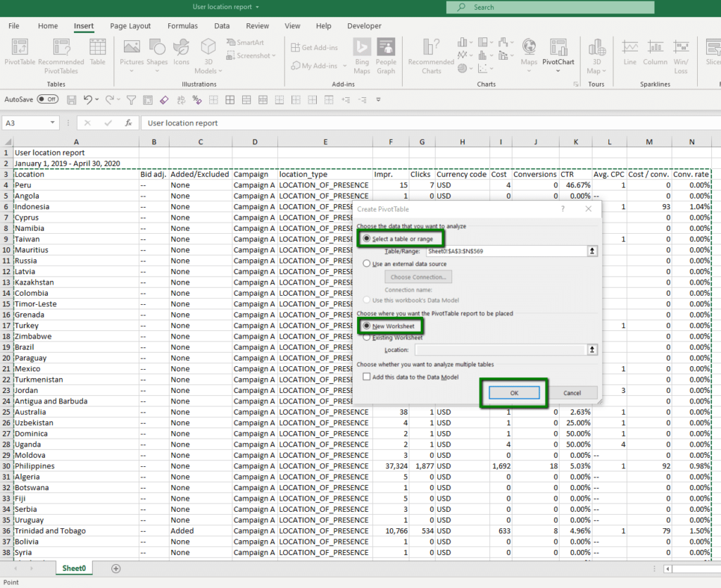Switch to the Formulas ribbon tab
Screen dimensions: 721x588
(182, 25)
